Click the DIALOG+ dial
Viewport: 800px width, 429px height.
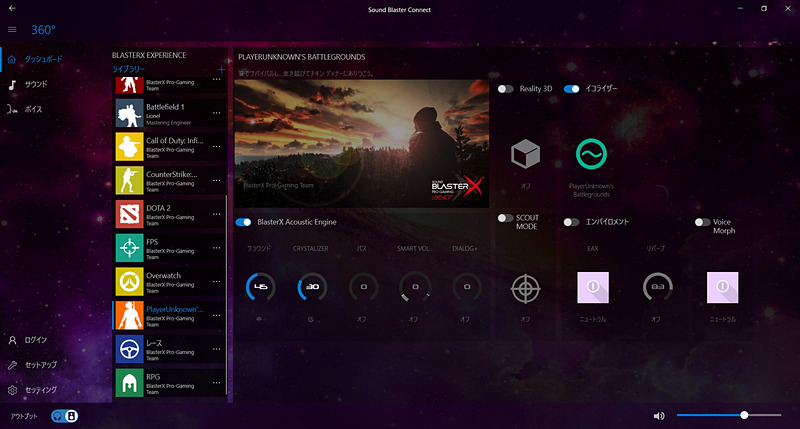[466, 287]
